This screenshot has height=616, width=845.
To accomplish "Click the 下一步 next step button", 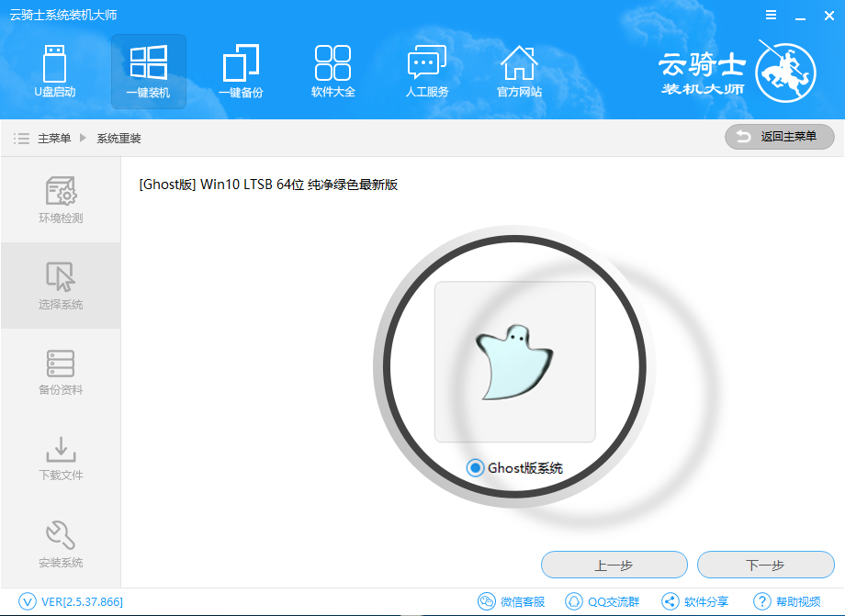I will 765,565.
